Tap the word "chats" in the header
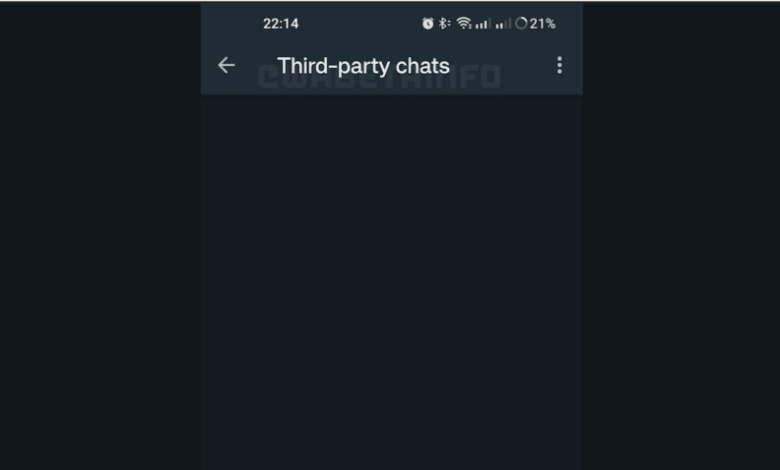Viewport: 780px width, 470px height. pos(422,66)
